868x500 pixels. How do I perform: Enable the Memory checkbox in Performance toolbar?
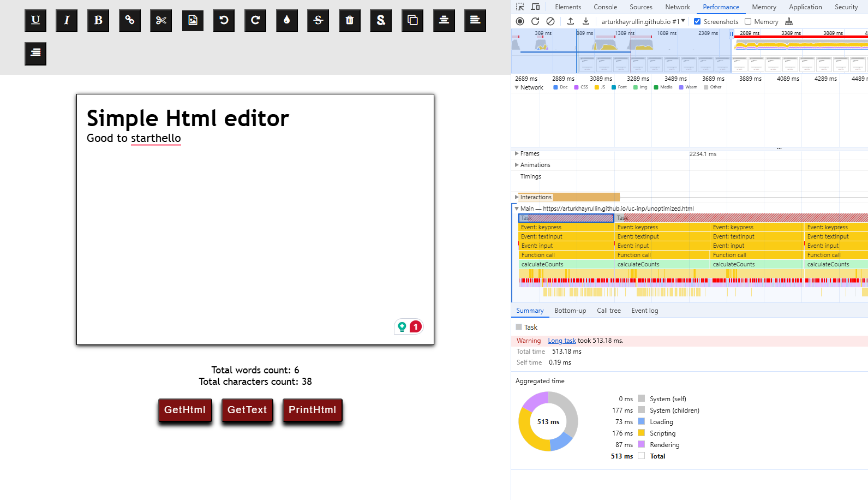tap(748, 21)
